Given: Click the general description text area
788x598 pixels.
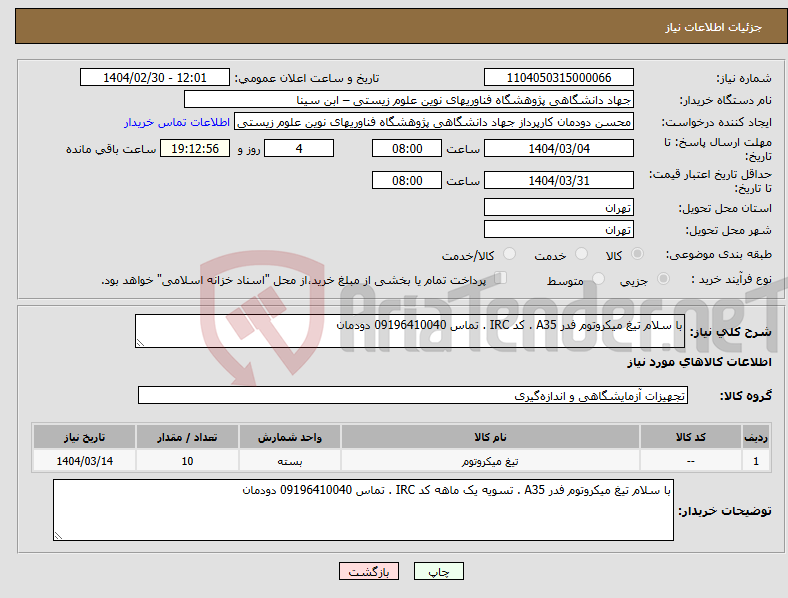Looking at the screenshot, I should click(x=410, y=331).
